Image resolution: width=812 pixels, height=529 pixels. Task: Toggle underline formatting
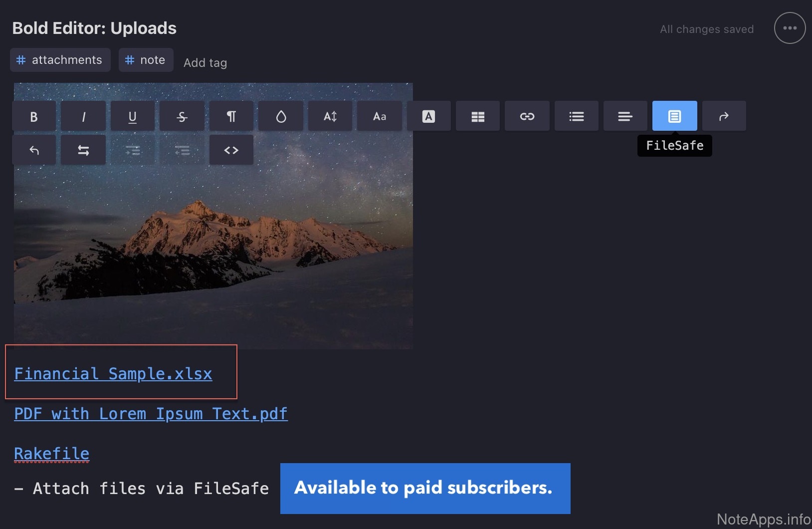tap(133, 116)
